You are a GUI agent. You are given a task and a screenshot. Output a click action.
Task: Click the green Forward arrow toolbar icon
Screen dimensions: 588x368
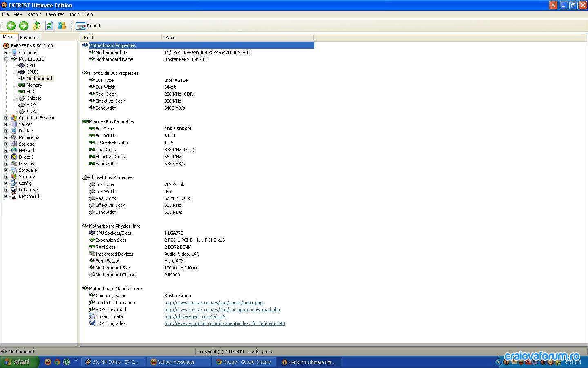click(24, 26)
